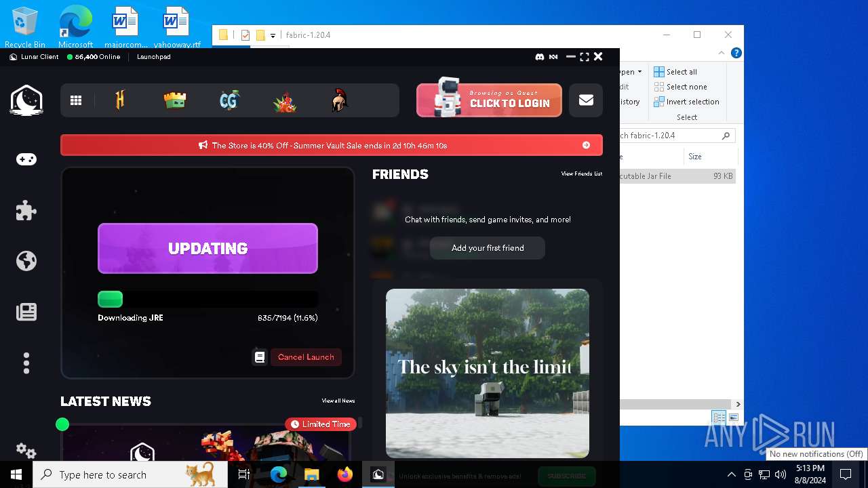Viewport: 868px width, 488px height.
Task: Switch Explorer to details view icon
Action: pyautogui.click(x=719, y=418)
